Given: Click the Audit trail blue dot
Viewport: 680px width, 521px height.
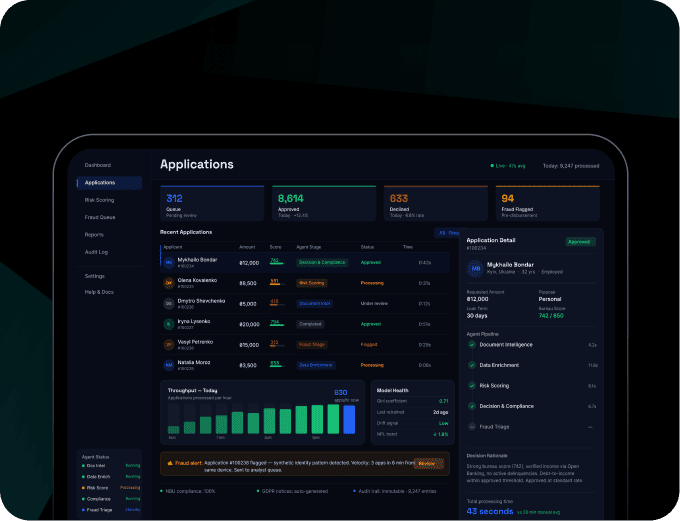Looking at the screenshot, I should click(x=354, y=491).
